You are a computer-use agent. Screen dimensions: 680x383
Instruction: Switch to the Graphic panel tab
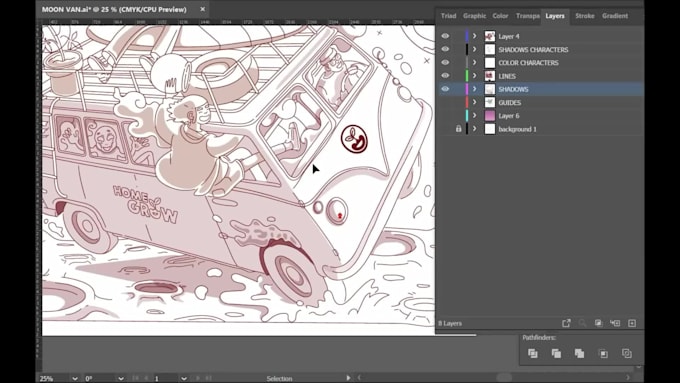click(x=474, y=16)
